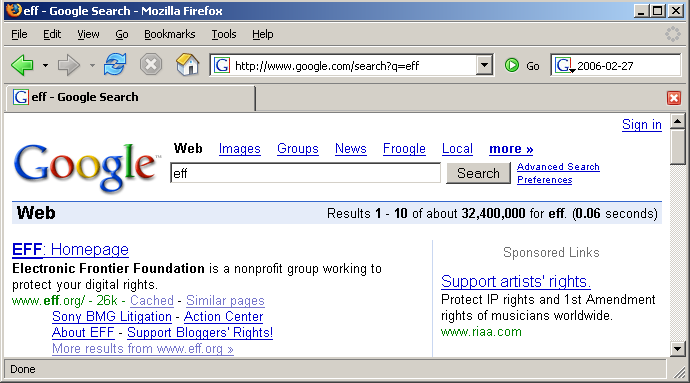Go to the Home page icon
The width and height of the screenshot is (690, 383).
188,65
